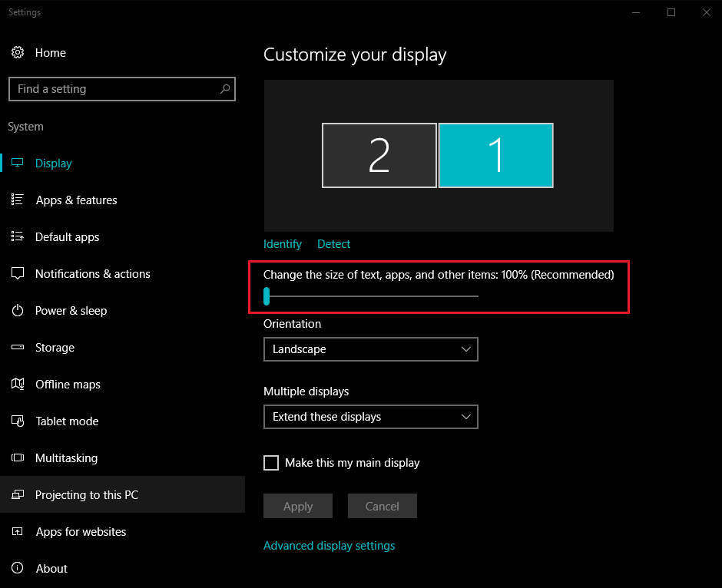722x588 pixels.
Task: Click the text size slider handle
Action: 267,296
